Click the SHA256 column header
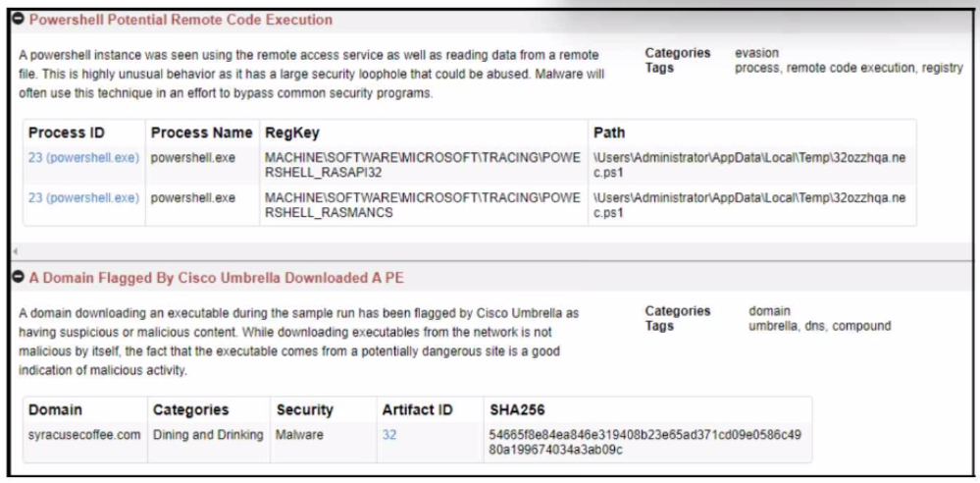 coord(516,409)
